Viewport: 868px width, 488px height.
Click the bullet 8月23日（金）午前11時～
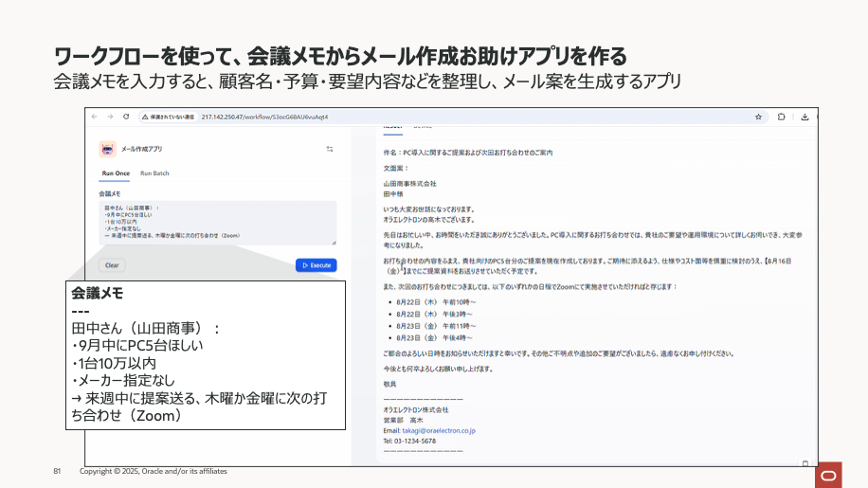tap(436, 326)
